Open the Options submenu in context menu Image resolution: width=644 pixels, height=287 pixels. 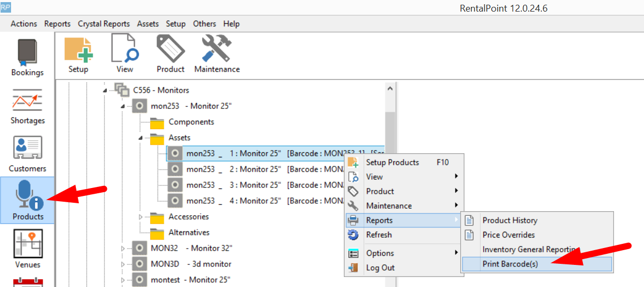click(404, 253)
